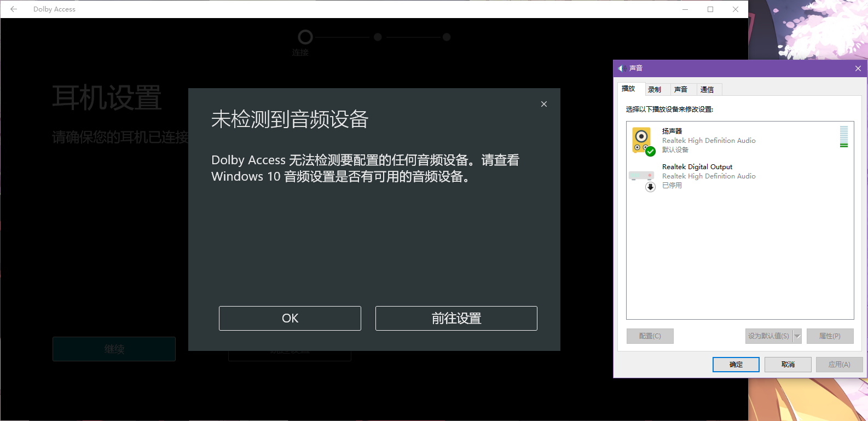Click 取消 in the Sound window
Image resolution: width=868 pixels, height=421 pixels.
788,365
